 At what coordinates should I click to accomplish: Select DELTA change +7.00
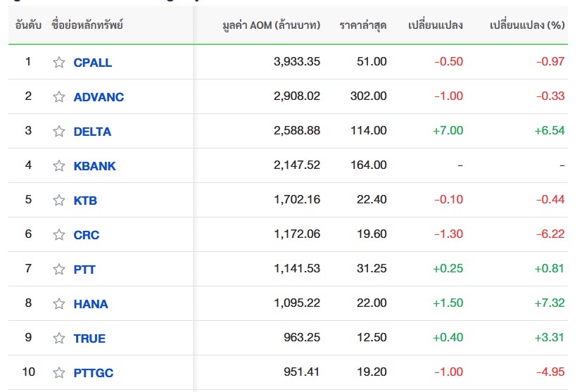[x=448, y=131]
